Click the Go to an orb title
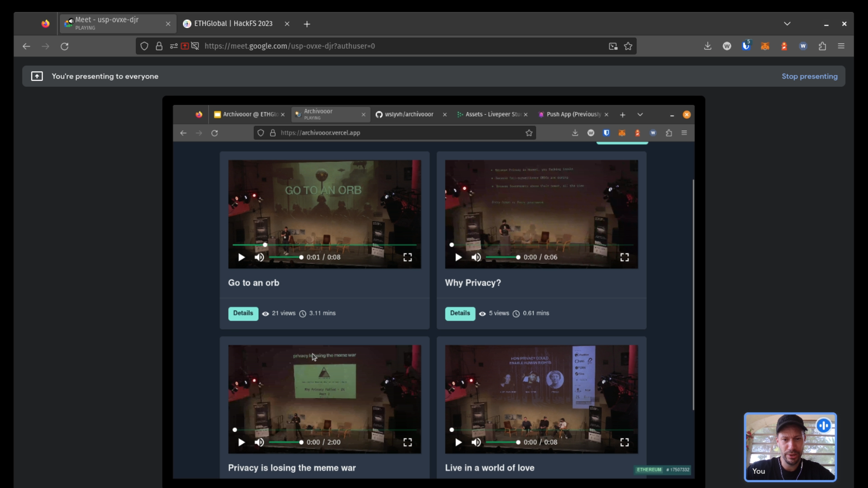868x488 pixels. (x=254, y=283)
